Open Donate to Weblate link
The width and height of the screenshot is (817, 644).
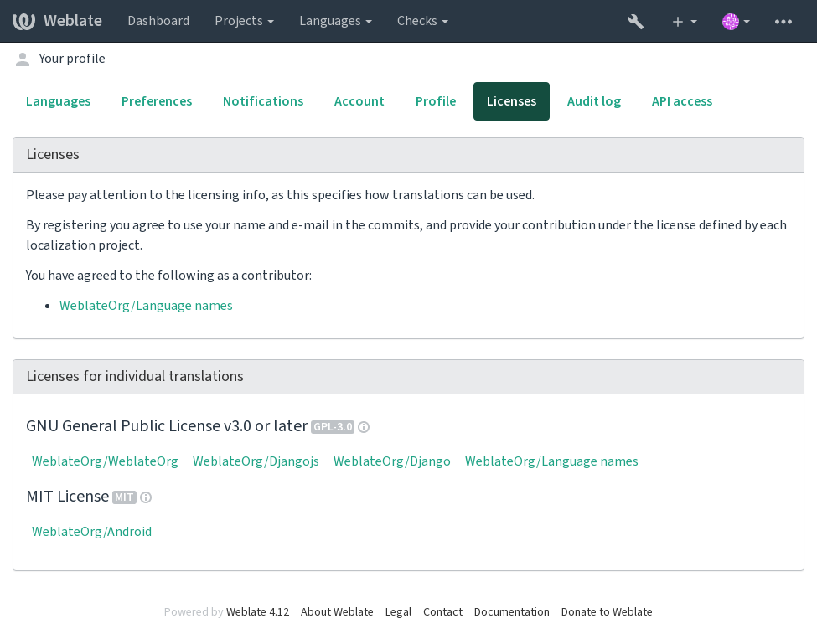(x=607, y=611)
